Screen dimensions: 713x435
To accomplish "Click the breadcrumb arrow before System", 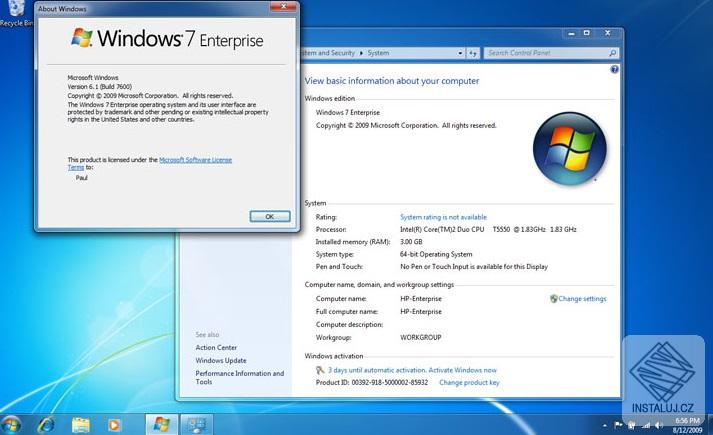I will [x=362, y=53].
